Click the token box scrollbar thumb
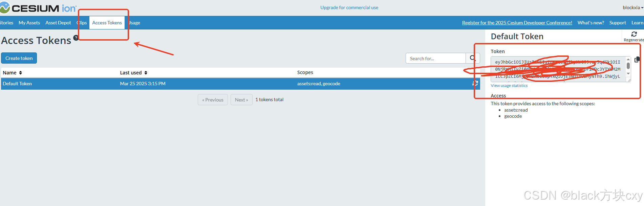The width and height of the screenshot is (644, 206). (628, 66)
